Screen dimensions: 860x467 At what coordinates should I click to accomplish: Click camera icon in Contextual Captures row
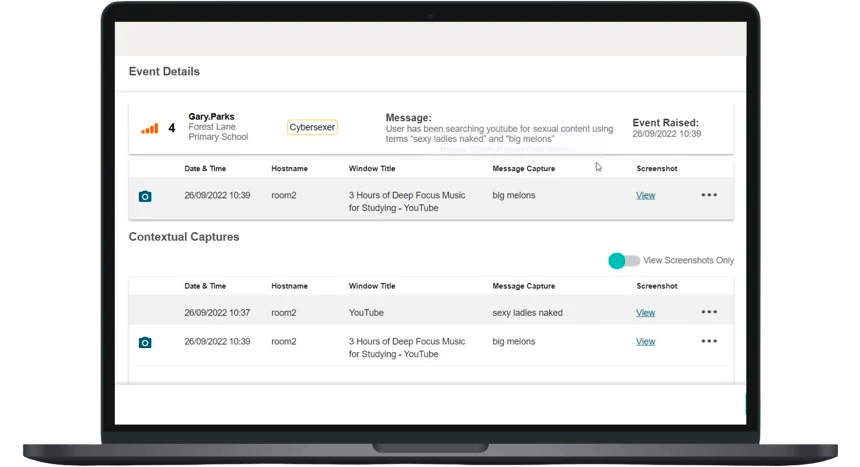tap(145, 342)
